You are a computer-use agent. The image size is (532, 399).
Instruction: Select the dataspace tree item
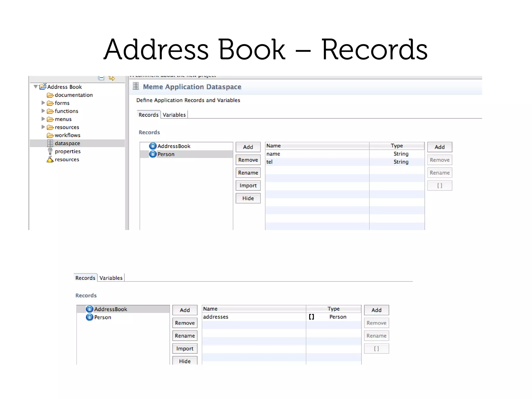pos(77,143)
